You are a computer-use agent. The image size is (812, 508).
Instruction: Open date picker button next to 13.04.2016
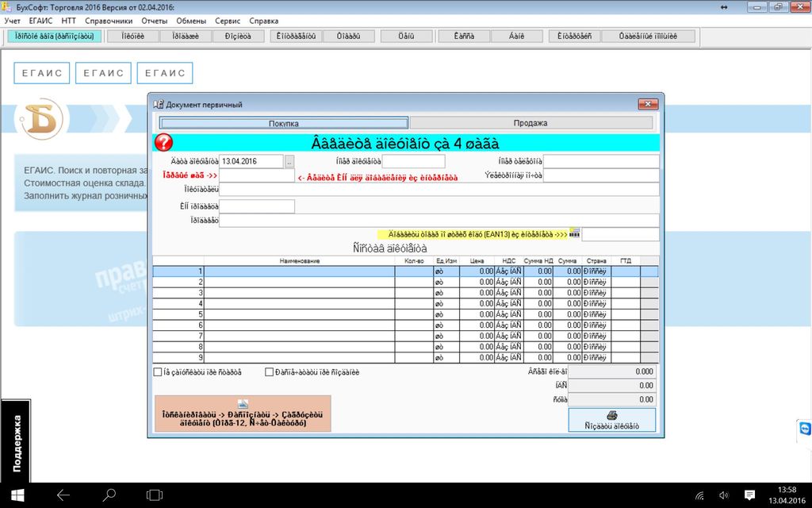point(289,162)
